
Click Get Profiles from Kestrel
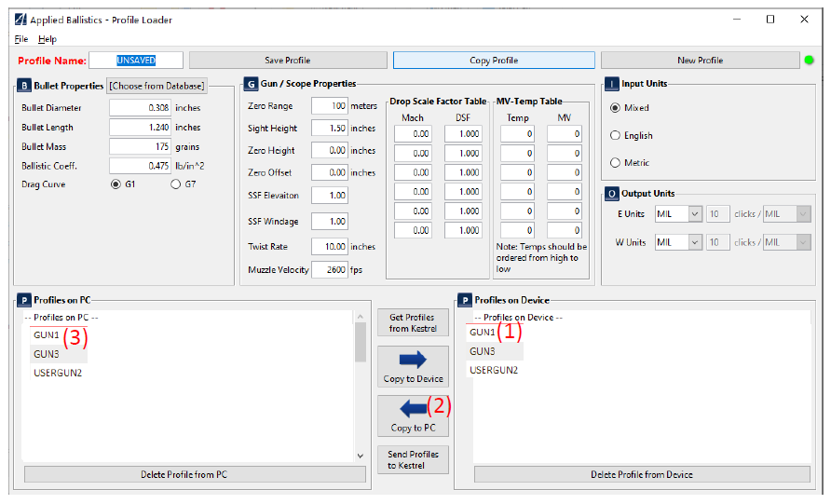pos(413,322)
